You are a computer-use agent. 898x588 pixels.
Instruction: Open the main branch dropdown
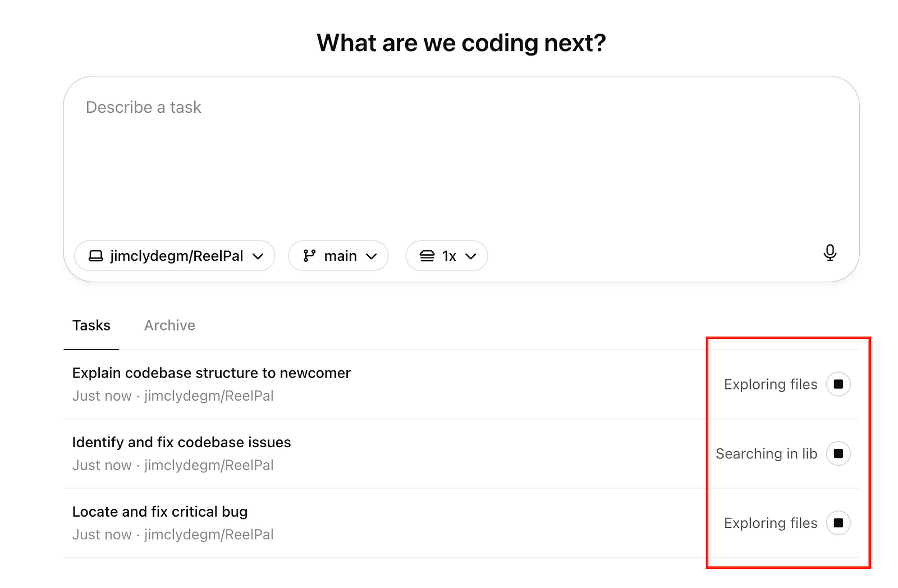(338, 256)
